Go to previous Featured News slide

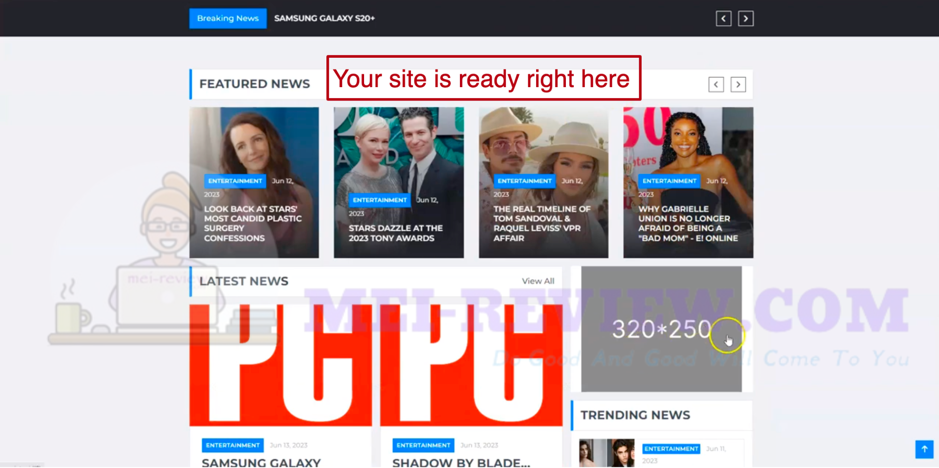(x=716, y=84)
